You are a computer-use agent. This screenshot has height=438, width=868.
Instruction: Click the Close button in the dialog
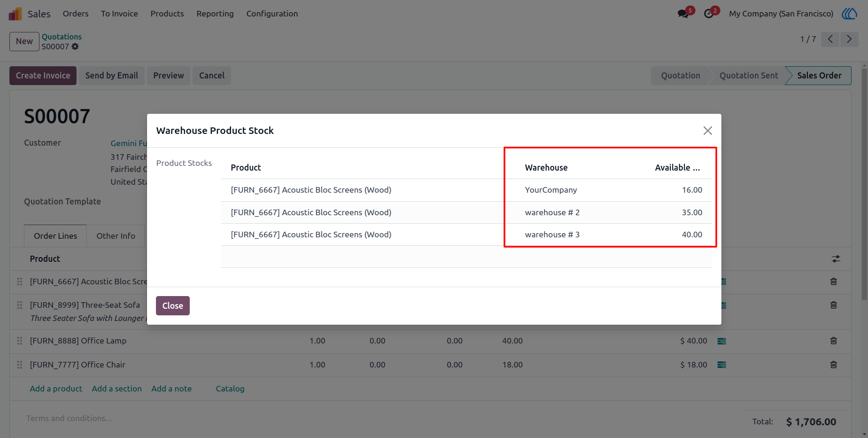click(x=173, y=305)
